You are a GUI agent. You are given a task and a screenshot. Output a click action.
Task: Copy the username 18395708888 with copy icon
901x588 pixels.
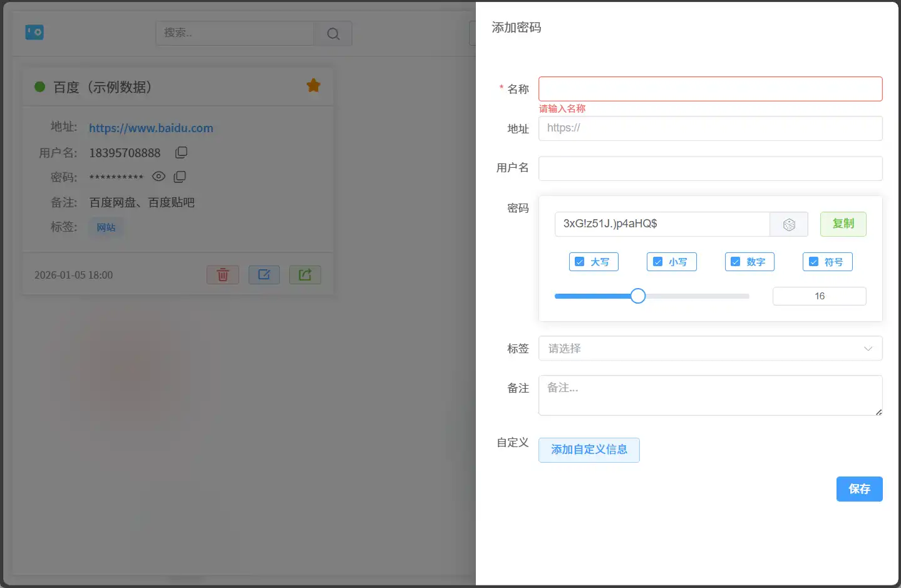coord(181,152)
